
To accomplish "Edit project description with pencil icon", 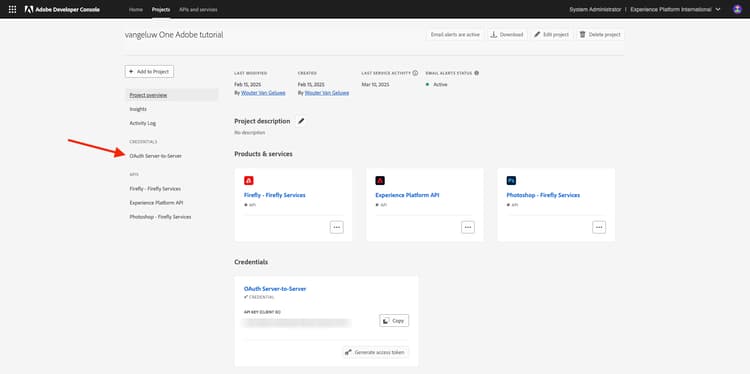I will coord(301,121).
